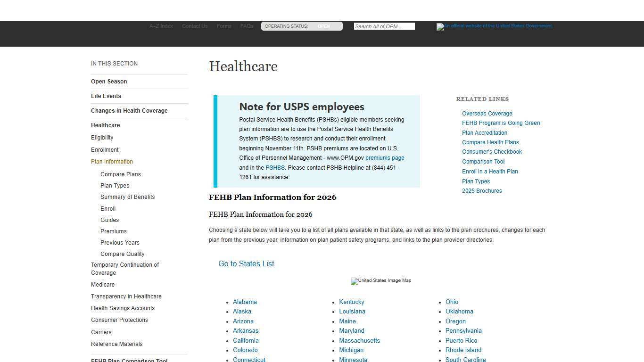
Task: Expand the Plan Information section
Action: [112, 161]
